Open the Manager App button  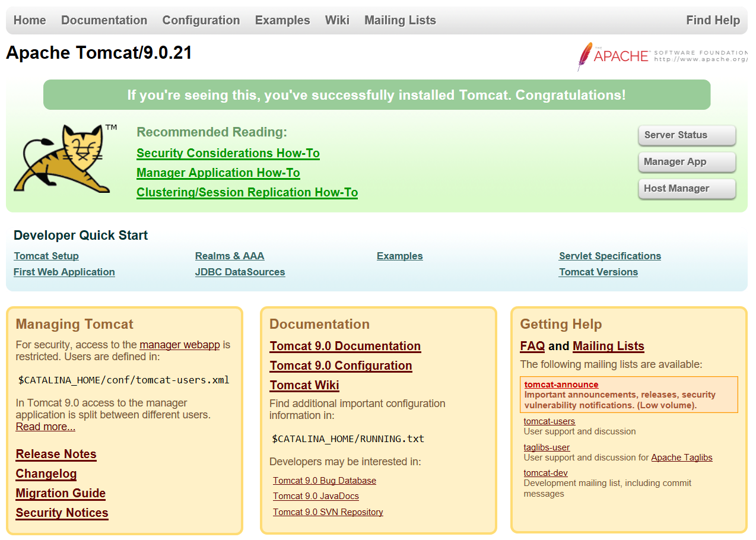click(x=687, y=162)
